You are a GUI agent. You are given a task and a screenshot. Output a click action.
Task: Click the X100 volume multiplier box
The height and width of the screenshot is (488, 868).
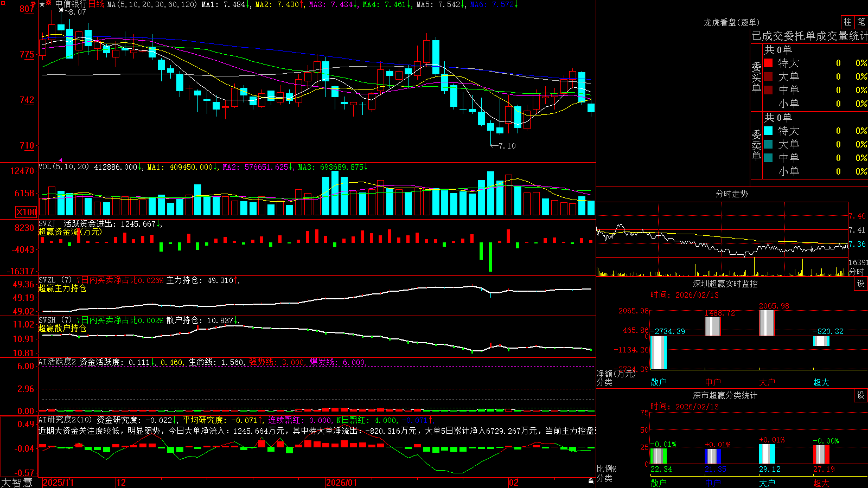pyautogui.click(x=26, y=212)
